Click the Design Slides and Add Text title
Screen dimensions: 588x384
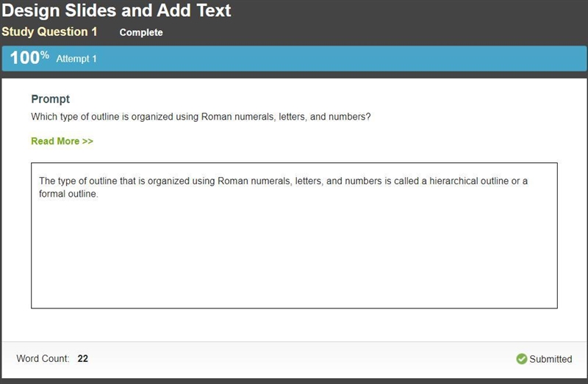(116, 10)
